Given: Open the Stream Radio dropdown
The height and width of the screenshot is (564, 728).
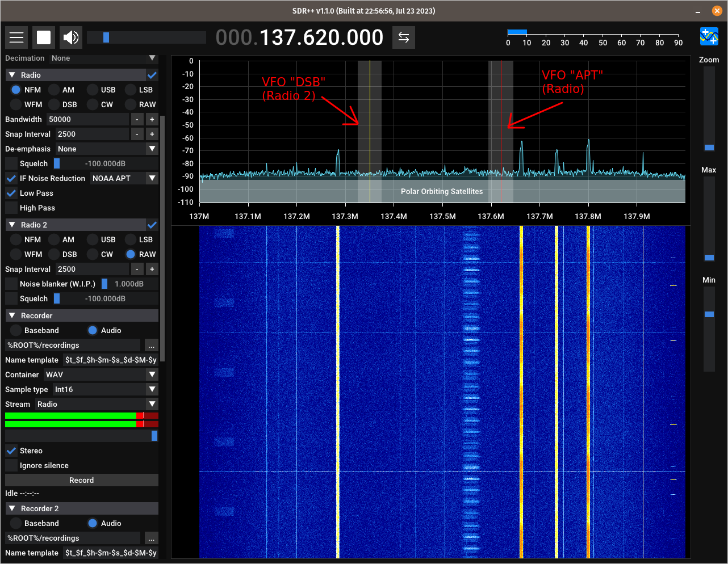Looking at the screenshot, I should tap(97, 404).
